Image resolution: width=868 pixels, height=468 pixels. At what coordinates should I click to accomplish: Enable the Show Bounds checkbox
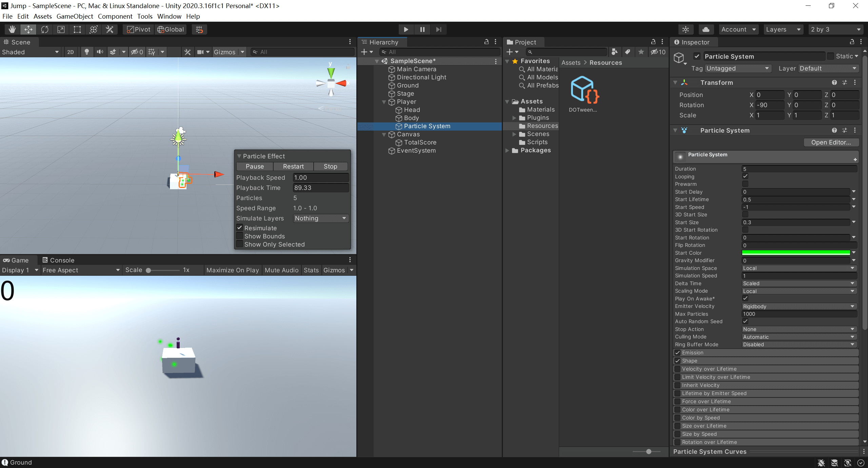click(x=240, y=236)
